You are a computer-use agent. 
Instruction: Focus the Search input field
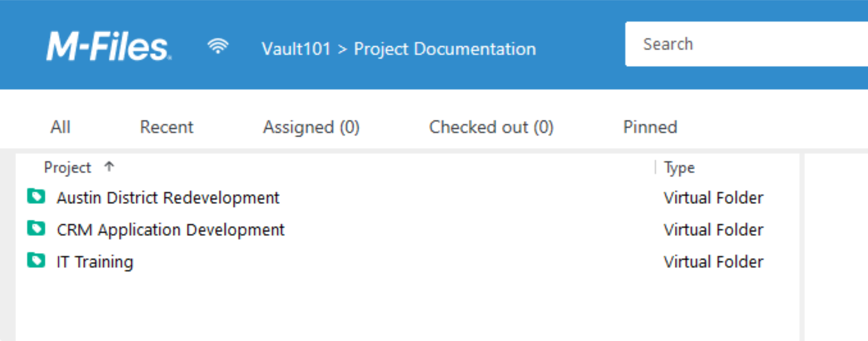click(x=744, y=44)
